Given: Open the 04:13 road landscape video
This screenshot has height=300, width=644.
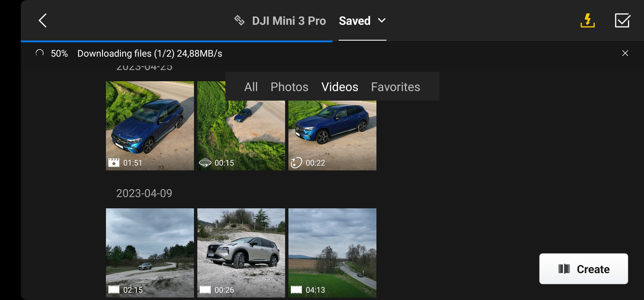Looking at the screenshot, I should (332, 252).
